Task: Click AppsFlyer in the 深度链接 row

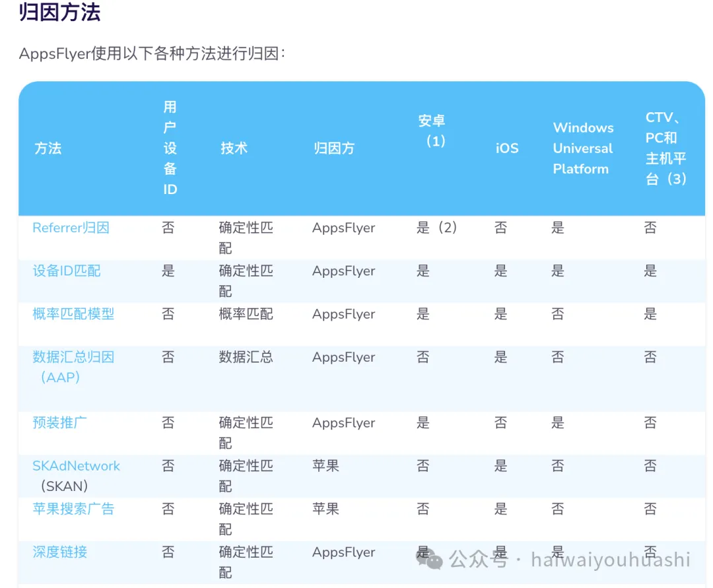Action: [x=344, y=552]
